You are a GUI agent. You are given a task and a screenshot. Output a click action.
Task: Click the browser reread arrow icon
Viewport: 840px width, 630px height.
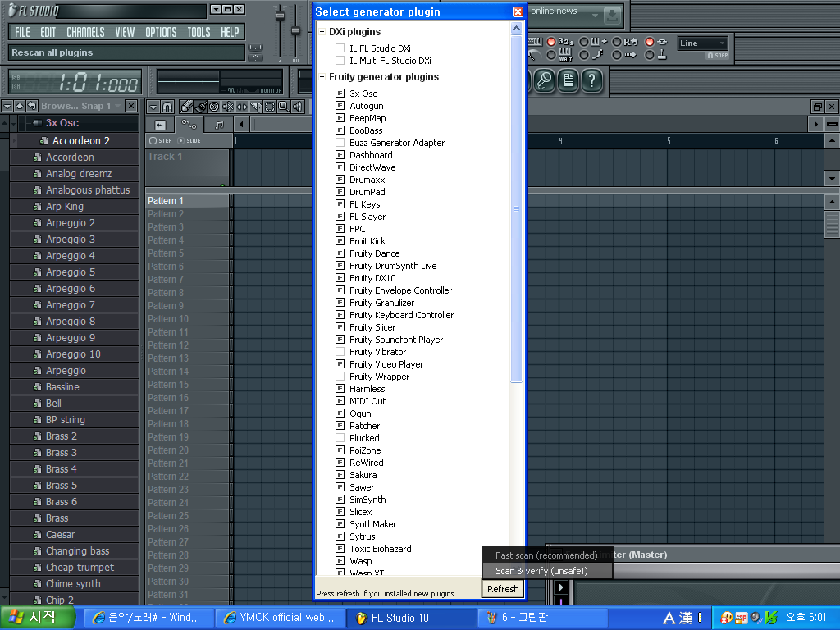(32, 106)
